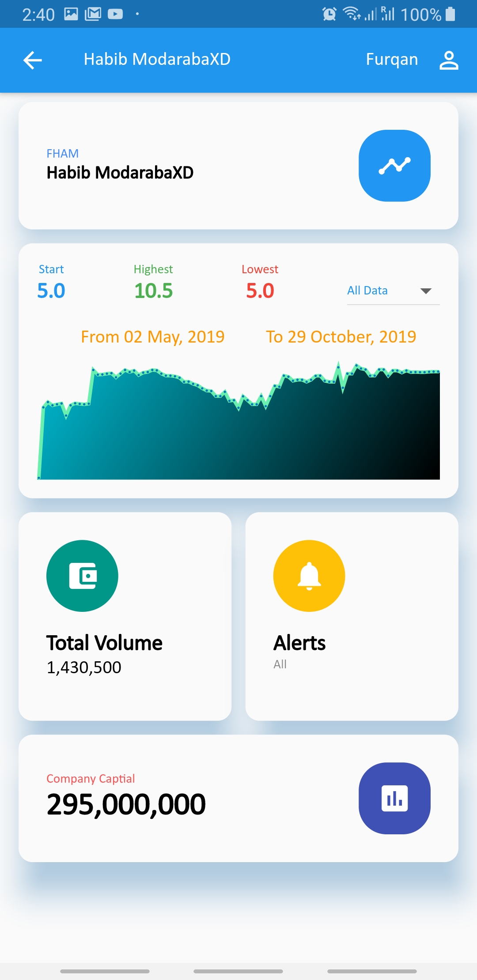Tap the Lowest label
Image resolution: width=477 pixels, height=980 pixels.
coord(260,269)
